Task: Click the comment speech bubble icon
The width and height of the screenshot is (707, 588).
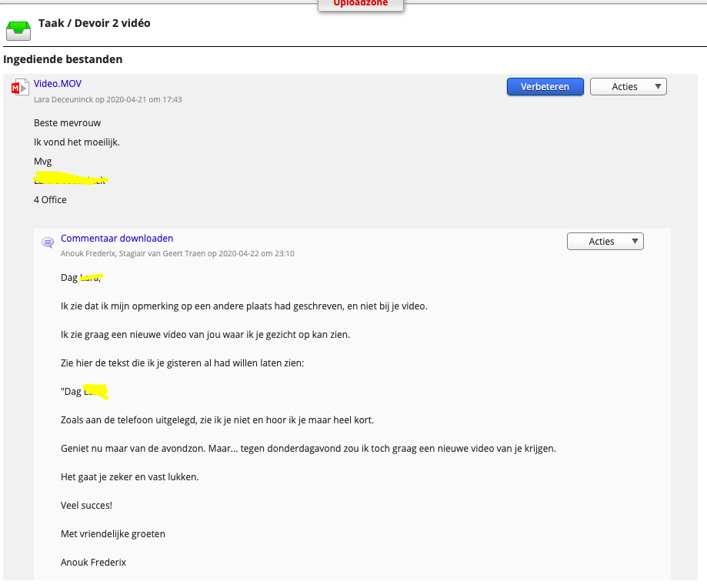Action: point(48,242)
